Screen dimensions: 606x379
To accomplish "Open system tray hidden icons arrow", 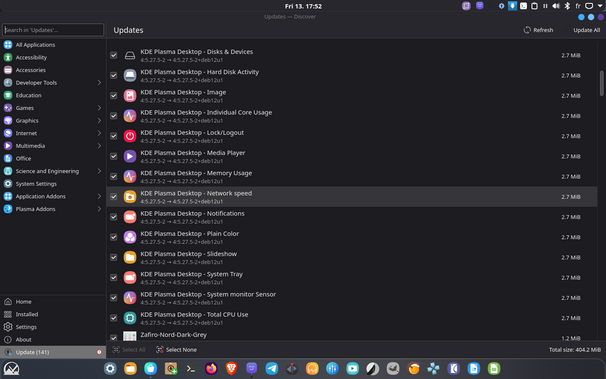I will tap(600, 6).
